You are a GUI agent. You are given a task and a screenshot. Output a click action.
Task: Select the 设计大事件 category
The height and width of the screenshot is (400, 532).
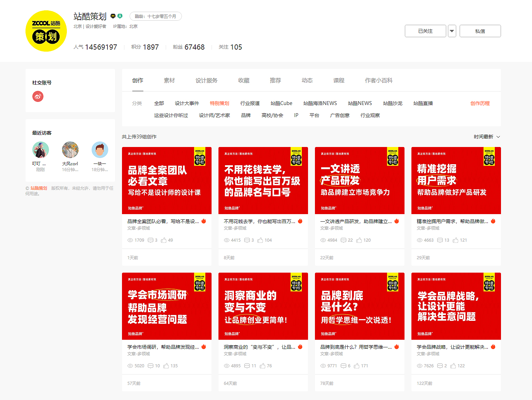pos(187,103)
